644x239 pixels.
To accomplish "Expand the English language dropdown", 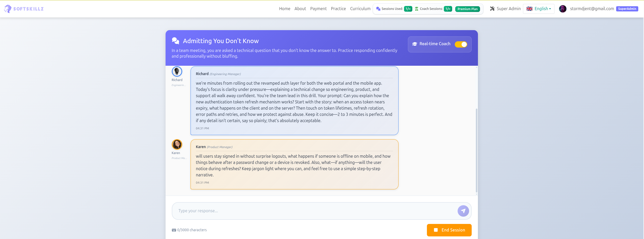I will pyautogui.click(x=539, y=9).
